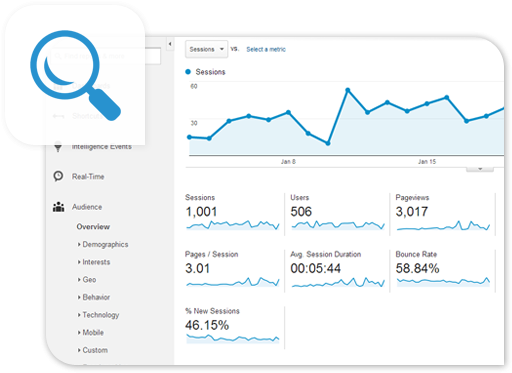Open the Real-Time section

[x=88, y=177]
